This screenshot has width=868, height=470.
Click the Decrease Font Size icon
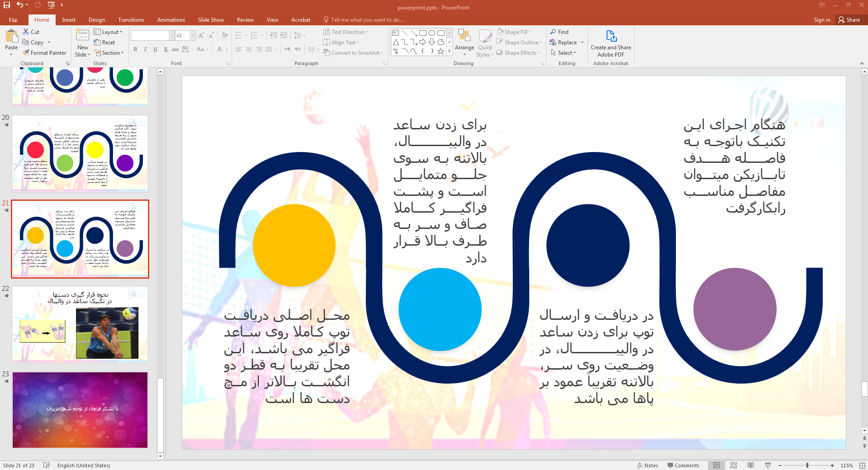(211, 35)
